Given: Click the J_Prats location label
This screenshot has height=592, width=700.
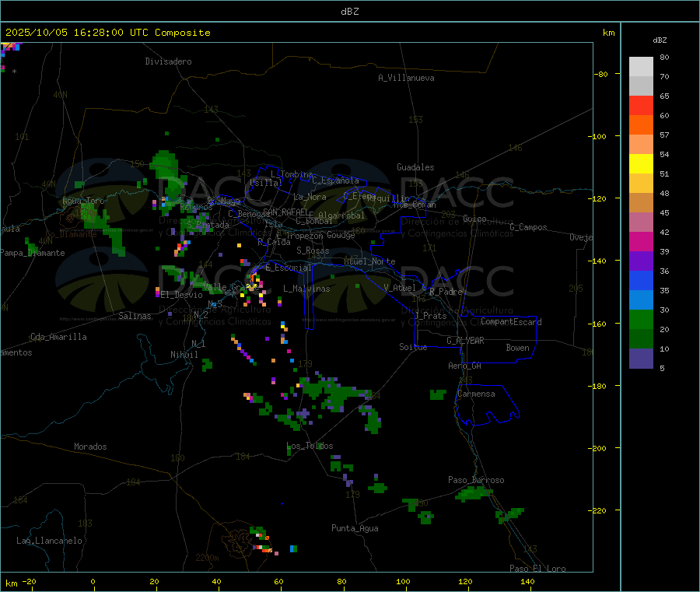Looking at the screenshot, I should point(431,316).
